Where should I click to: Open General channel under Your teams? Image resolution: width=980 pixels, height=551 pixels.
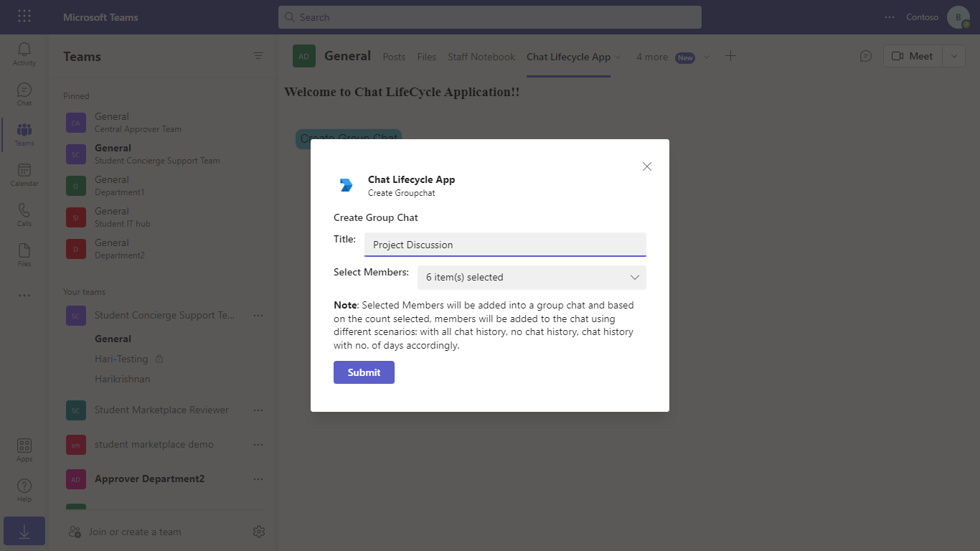[113, 339]
